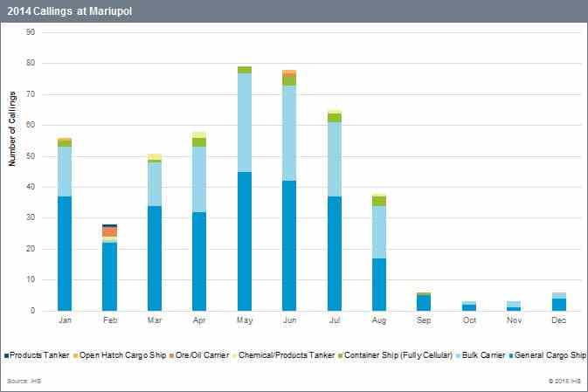Click the December General Cargo Ship bar segment
The image size is (588, 392).
(x=559, y=305)
